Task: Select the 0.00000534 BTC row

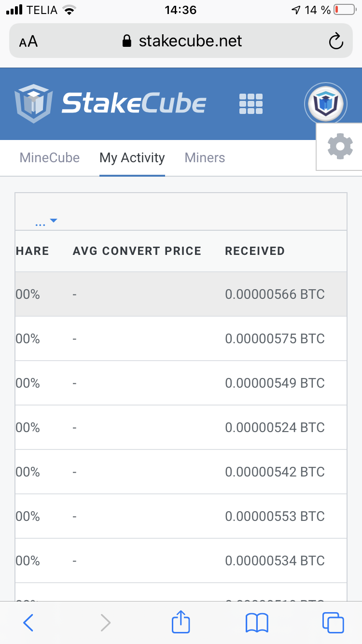Action: point(181,560)
